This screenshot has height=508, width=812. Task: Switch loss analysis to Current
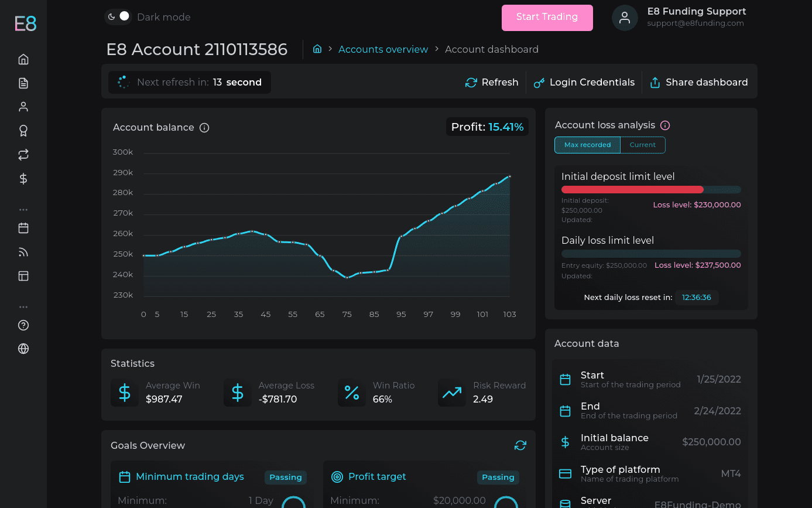642,145
